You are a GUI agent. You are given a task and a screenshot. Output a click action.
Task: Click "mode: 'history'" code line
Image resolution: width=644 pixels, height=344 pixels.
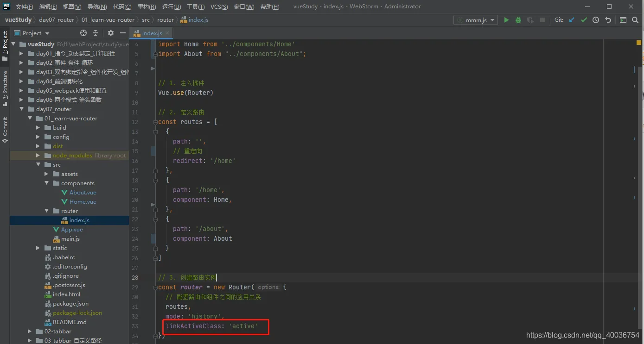pyautogui.click(x=195, y=317)
